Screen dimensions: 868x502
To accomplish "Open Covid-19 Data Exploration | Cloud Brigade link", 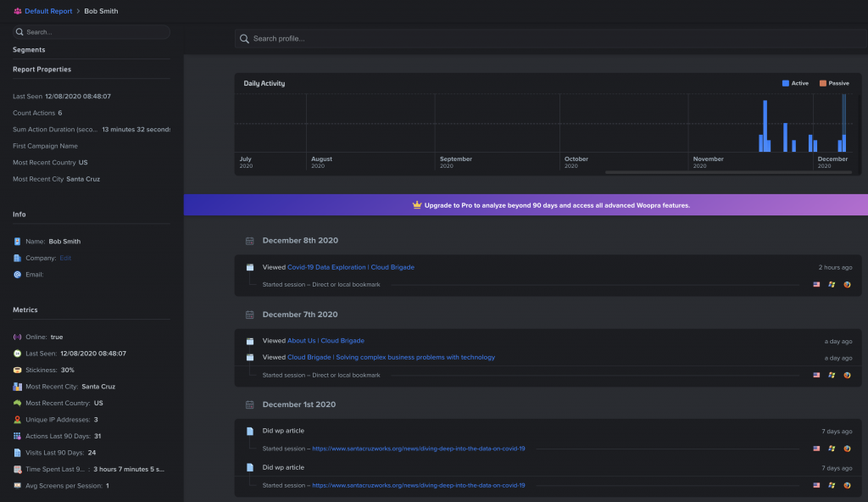I will point(350,267).
